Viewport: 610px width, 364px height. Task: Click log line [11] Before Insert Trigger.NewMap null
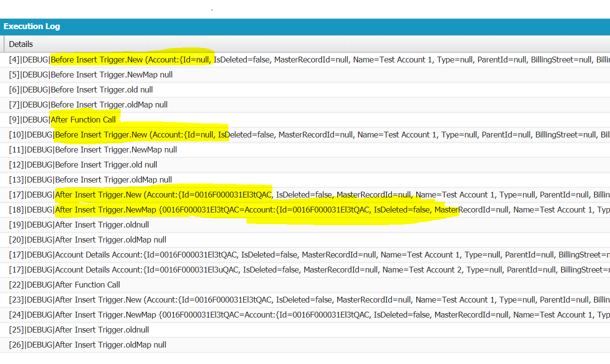pos(93,150)
